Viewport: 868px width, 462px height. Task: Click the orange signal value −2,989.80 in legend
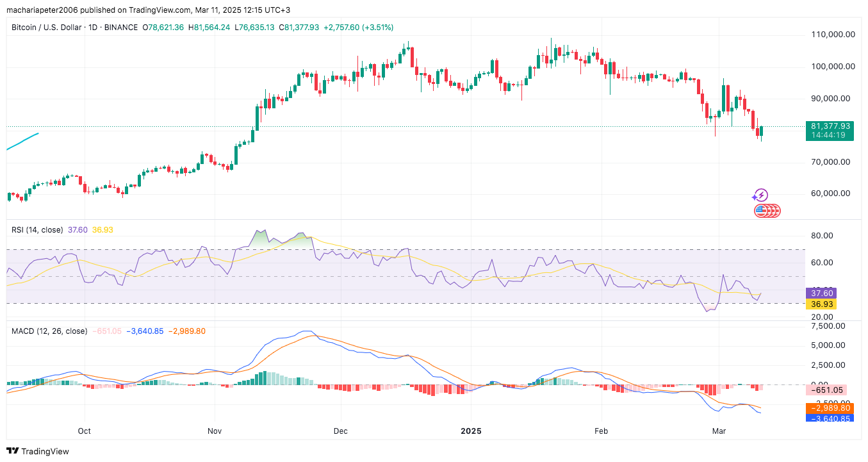click(187, 331)
